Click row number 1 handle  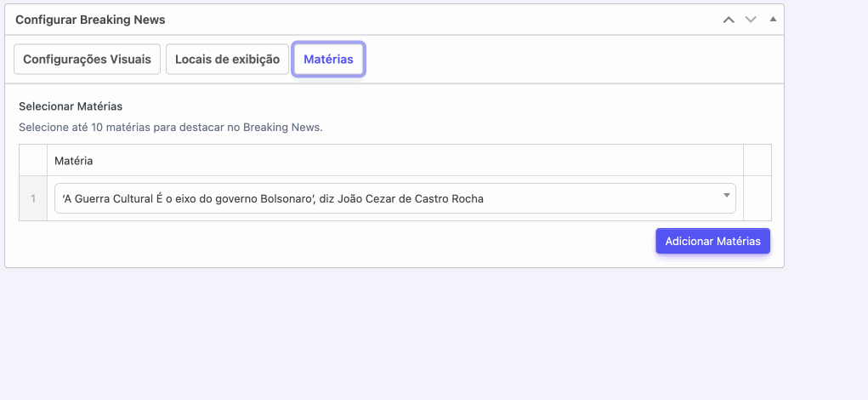tap(33, 198)
